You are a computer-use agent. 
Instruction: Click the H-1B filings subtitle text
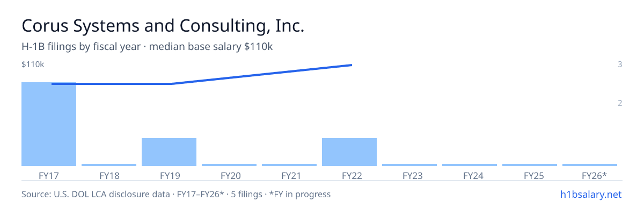(x=147, y=47)
